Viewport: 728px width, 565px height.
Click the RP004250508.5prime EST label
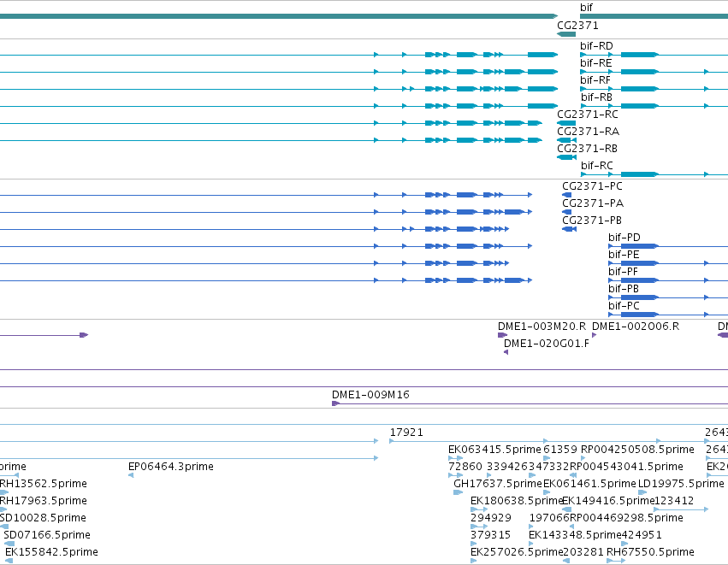pyautogui.click(x=637, y=450)
